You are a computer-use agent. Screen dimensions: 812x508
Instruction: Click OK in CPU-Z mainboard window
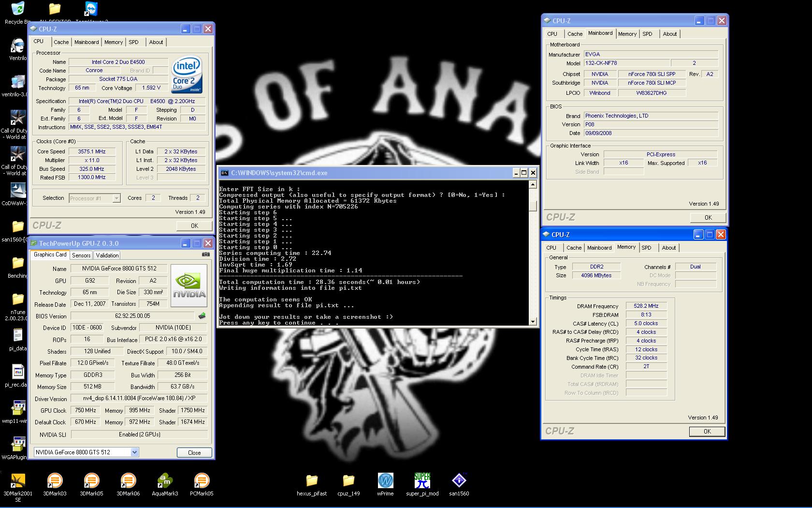(x=708, y=217)
